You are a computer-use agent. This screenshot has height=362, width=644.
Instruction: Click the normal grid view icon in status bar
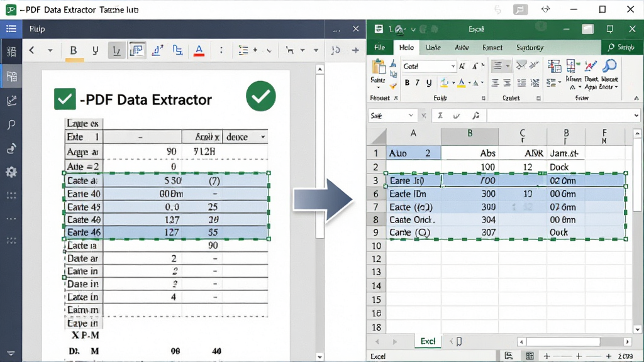[x=530, y=356]
